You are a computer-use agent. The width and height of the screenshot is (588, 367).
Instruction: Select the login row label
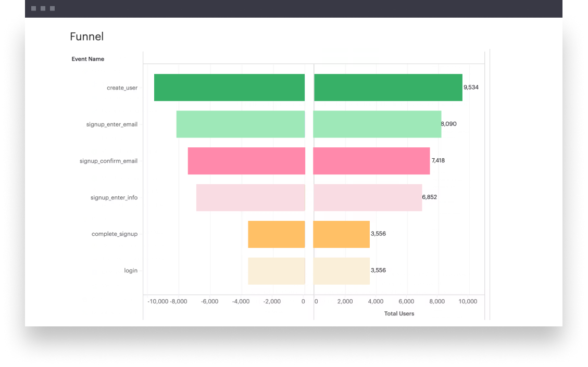click(131, 271)
